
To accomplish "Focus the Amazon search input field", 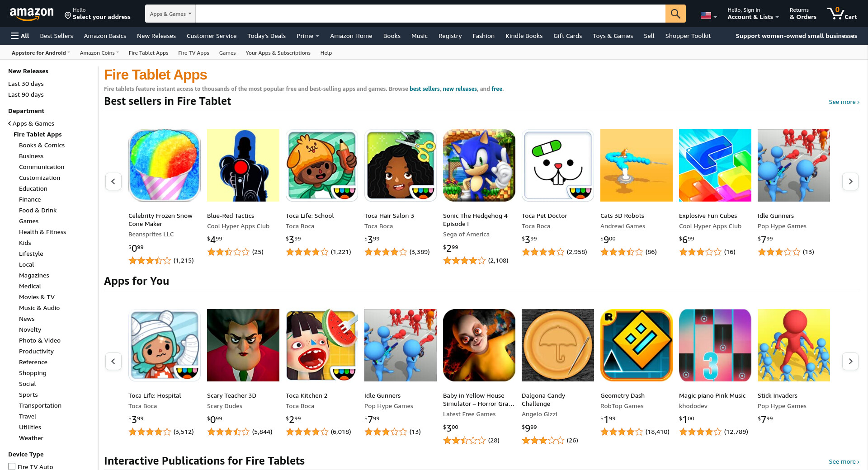I will [430, 14].
